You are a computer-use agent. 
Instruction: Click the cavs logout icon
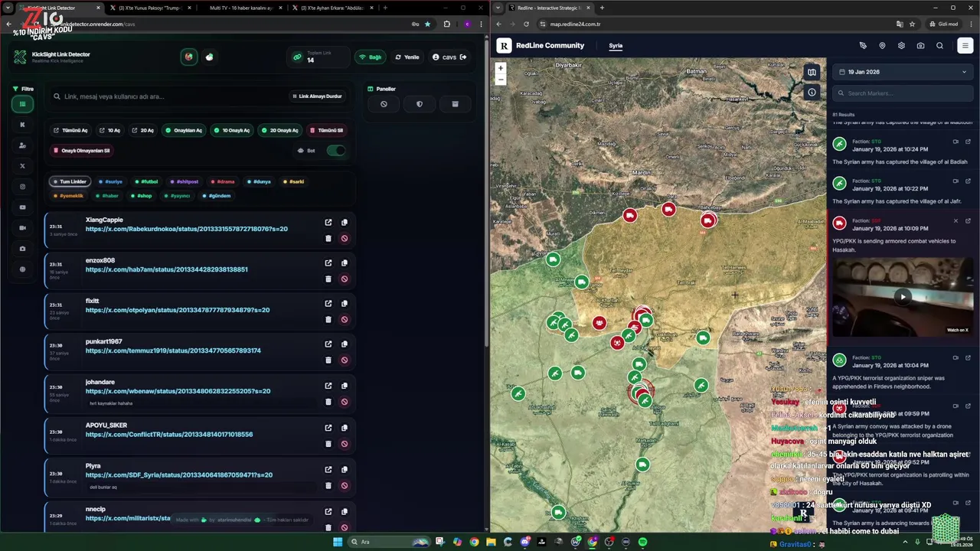(x=463, y=57)
